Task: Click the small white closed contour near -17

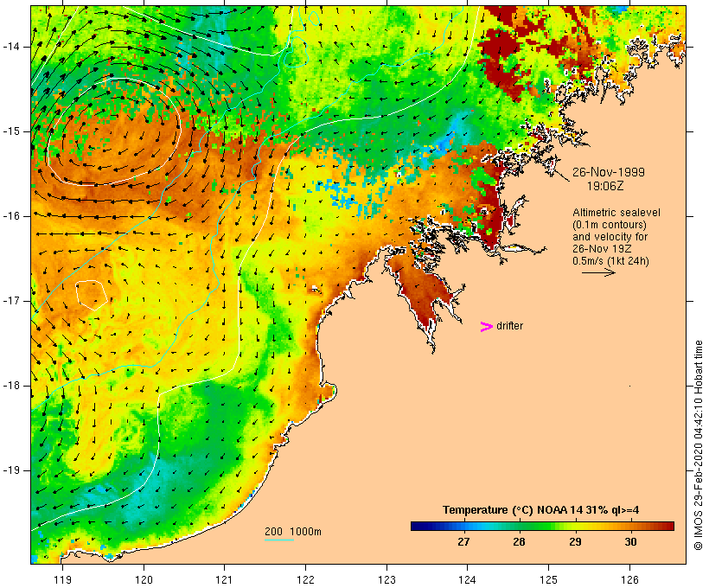Action: click(x=92, y=295)
